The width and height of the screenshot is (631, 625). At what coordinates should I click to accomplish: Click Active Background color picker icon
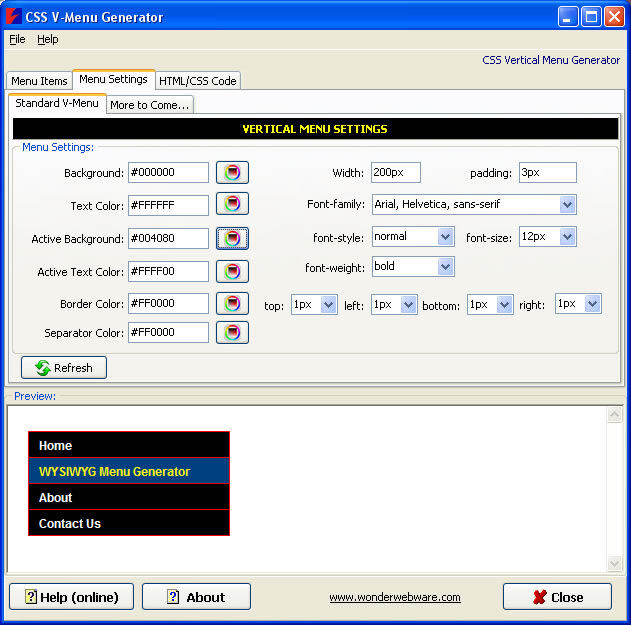point(232,238)
